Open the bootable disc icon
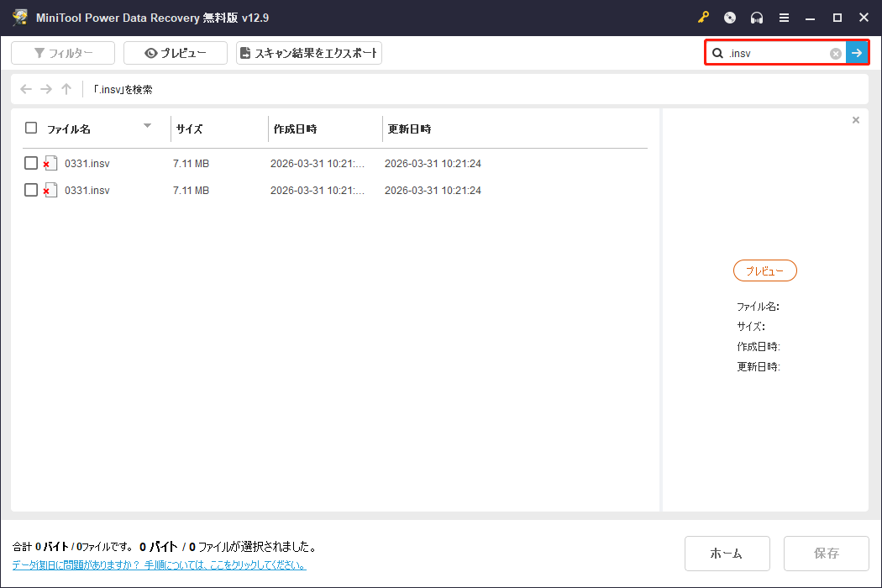 pos(730,18)
